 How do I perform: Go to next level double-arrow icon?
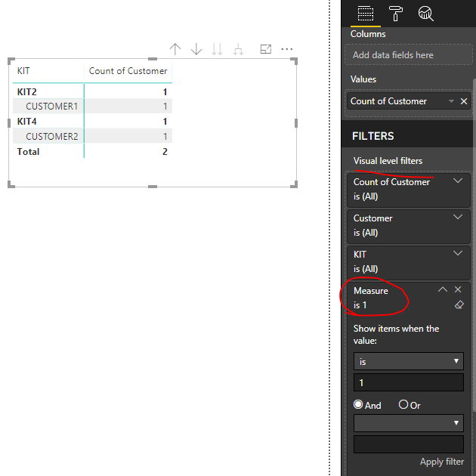click(217, 49)
